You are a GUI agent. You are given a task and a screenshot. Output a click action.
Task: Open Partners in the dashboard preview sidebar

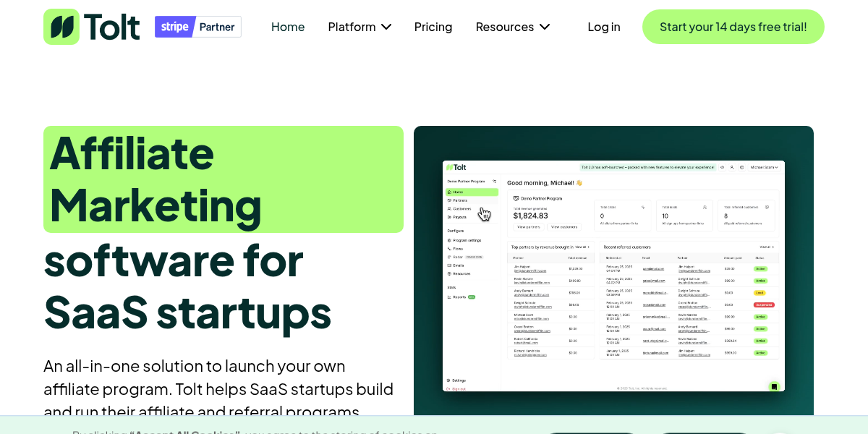pos(460,200)
